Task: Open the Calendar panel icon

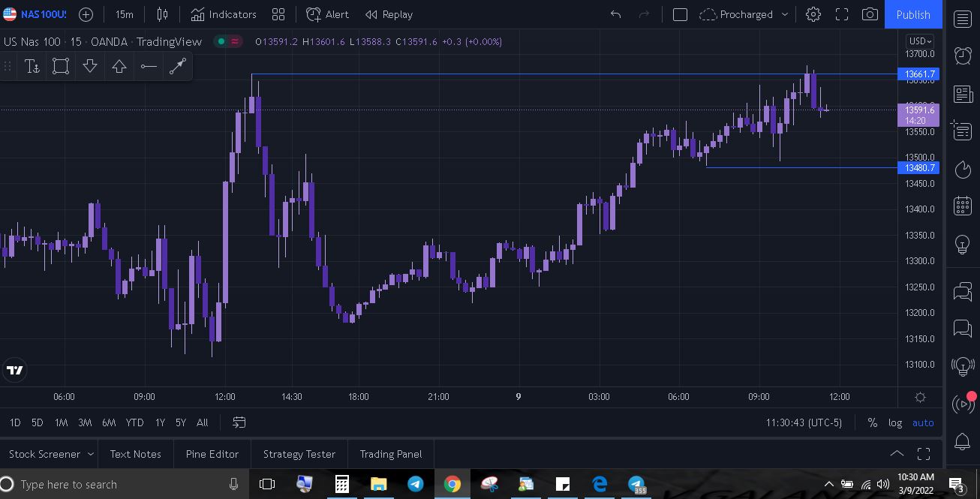Action: pyautogui.click(x=963, y=206)
